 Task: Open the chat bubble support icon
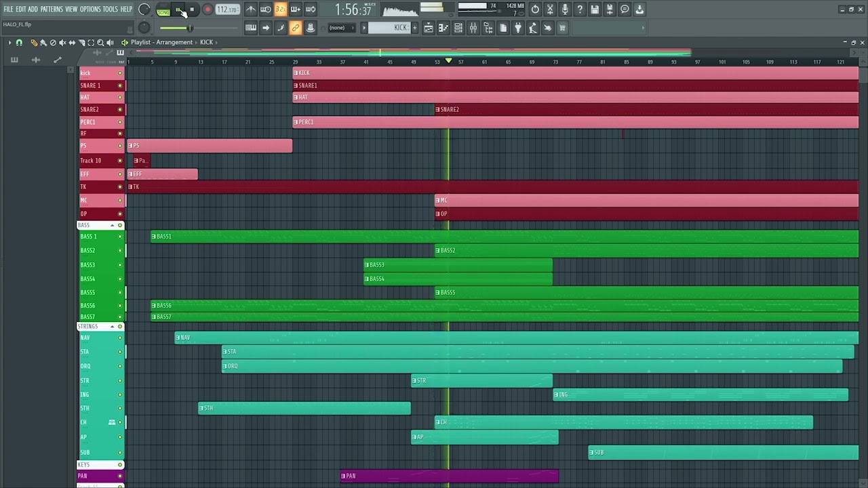(x=625, y=9)
